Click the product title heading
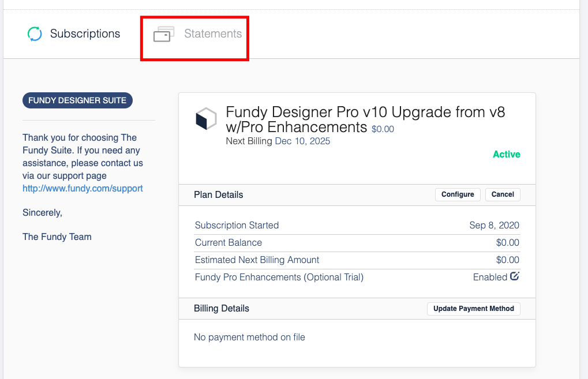The width and height of the screenshot is (588, 379). [365, 119]
